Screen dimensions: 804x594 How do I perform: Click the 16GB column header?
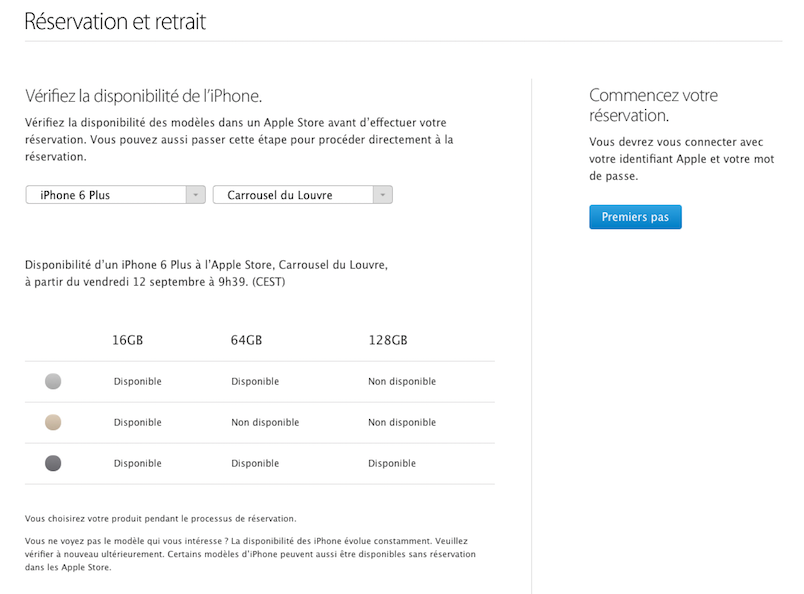point(128,340)
